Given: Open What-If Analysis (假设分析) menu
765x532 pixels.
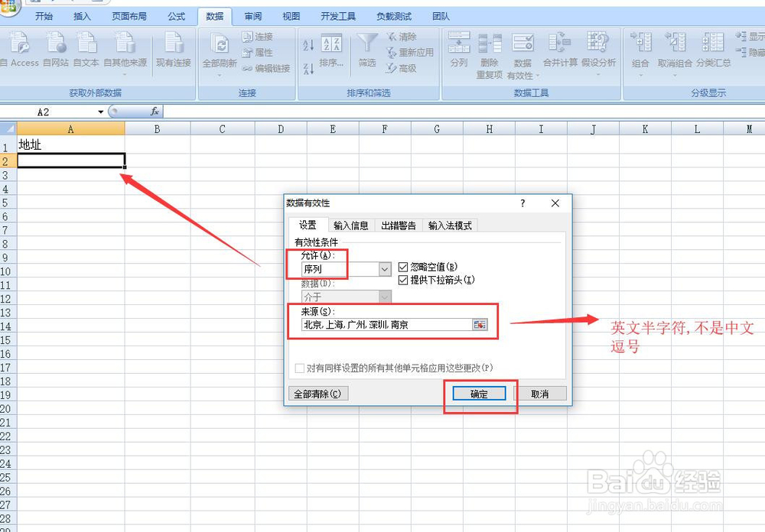Looking at the screenshot, I should (x=598, y=54).
